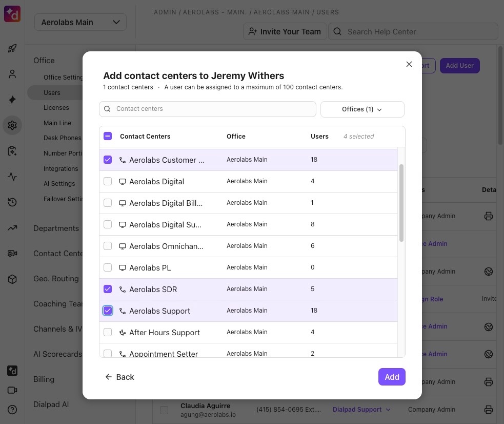504x424 pixels.
Task: Open the person profile icon in sidebar
Action: pyautogui.click(x=12, y=74)
